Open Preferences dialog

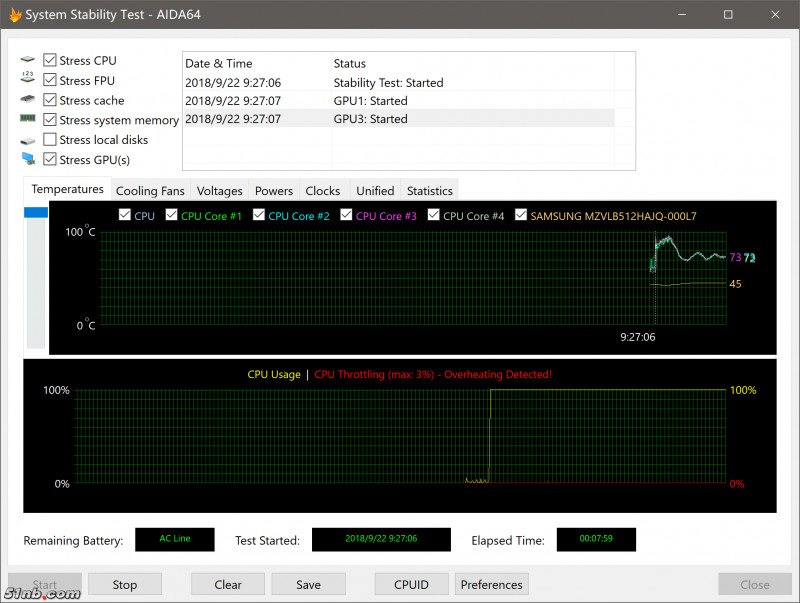click(492, 584)
